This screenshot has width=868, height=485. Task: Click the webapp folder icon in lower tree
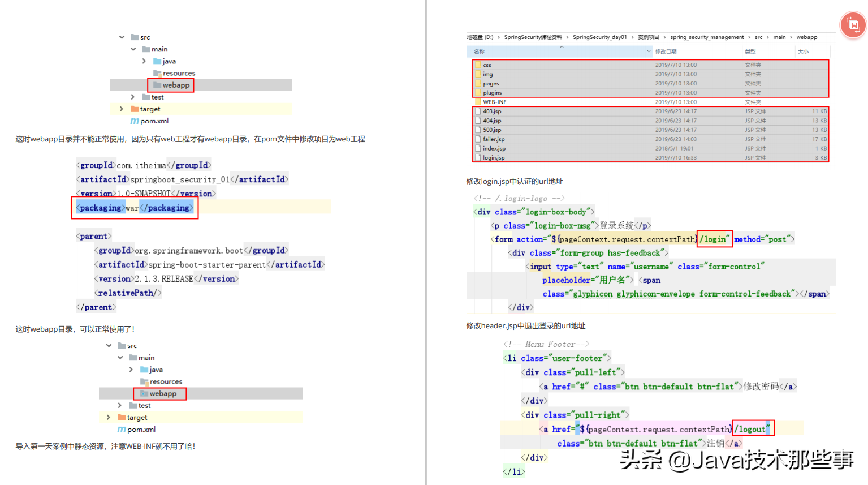tap(144, 393)
